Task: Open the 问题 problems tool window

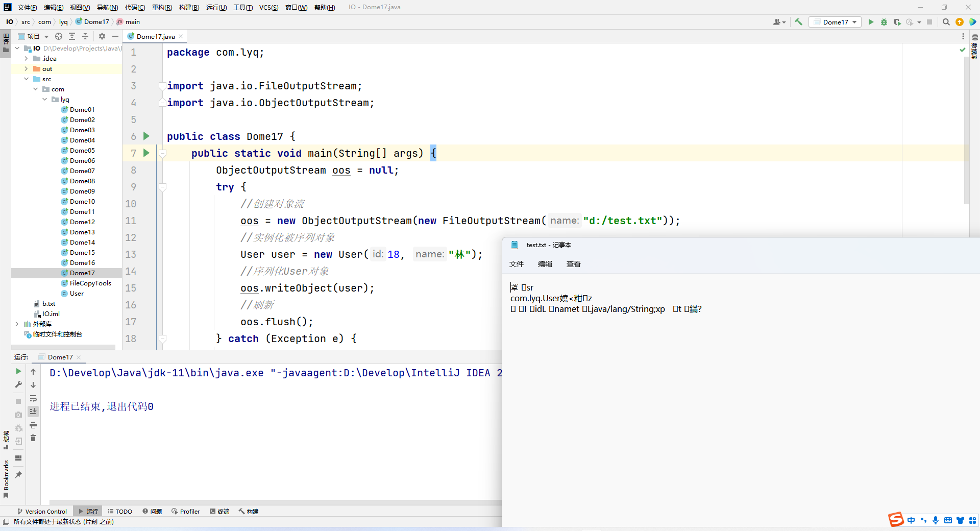Action: [x=152, y=511]
